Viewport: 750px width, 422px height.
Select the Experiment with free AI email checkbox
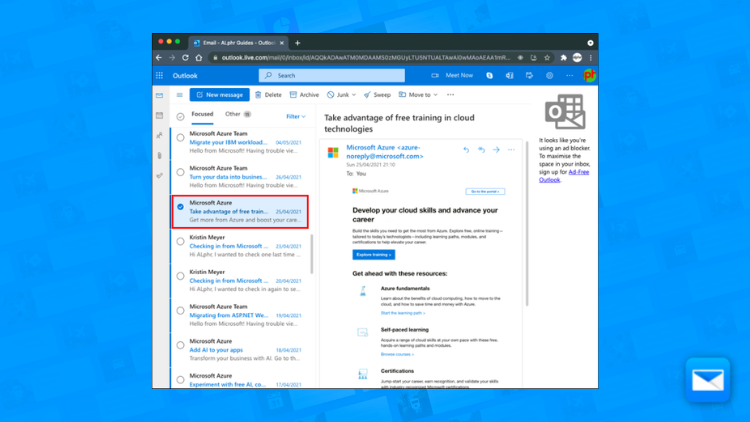tap(180, 379)
